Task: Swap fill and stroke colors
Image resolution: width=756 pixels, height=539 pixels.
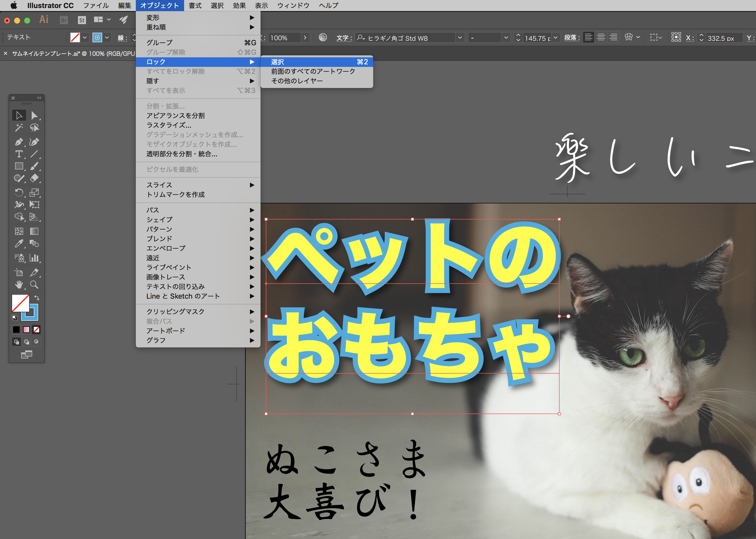Action: (x=36, y=298)
